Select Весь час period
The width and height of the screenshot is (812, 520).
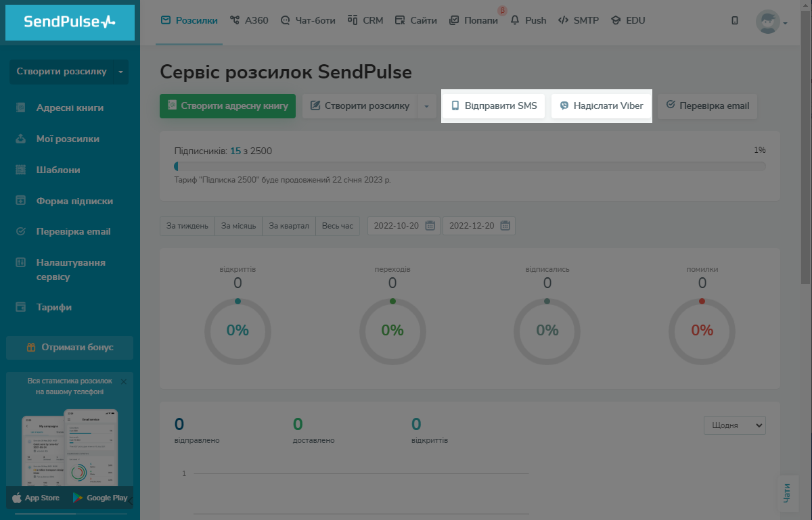click(x=338, y=226)
